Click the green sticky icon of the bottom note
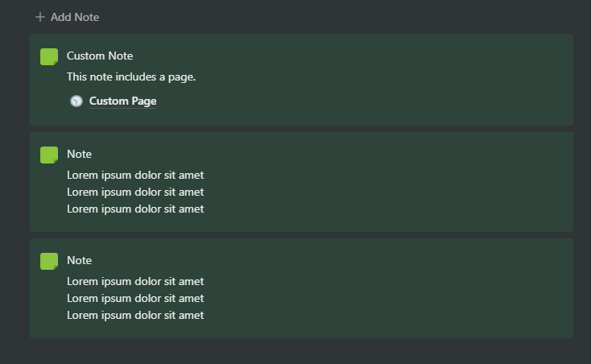 [49, 261]
